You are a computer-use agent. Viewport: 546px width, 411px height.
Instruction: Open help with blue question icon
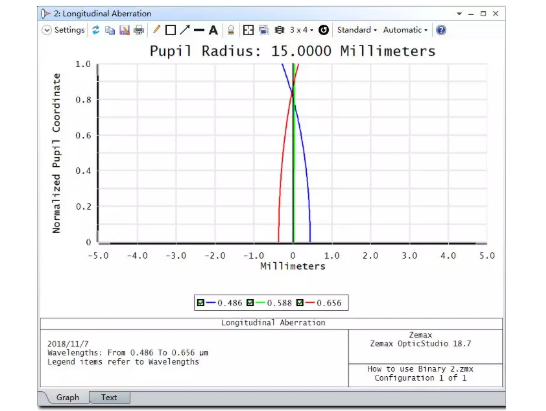[x=441, y=30]
